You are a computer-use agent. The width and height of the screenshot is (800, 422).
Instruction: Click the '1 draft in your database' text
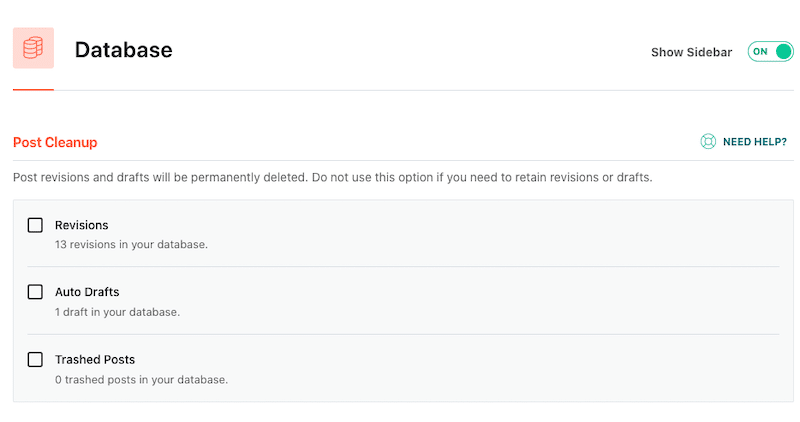(117, 312)
